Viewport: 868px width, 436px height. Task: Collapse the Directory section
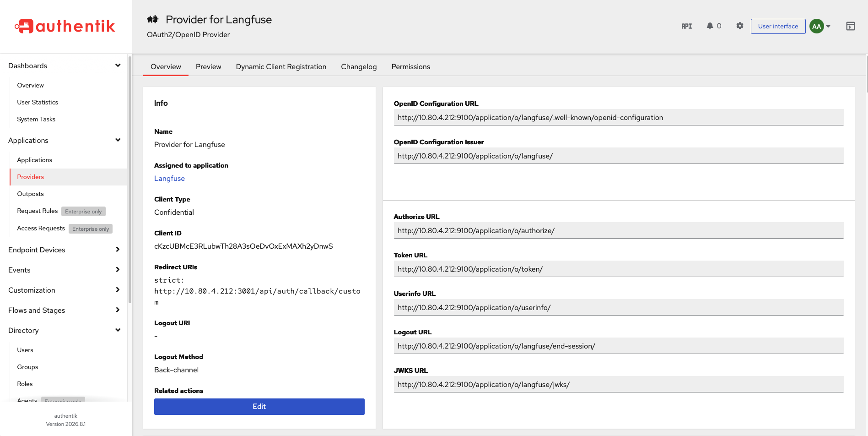coord(118,330)
